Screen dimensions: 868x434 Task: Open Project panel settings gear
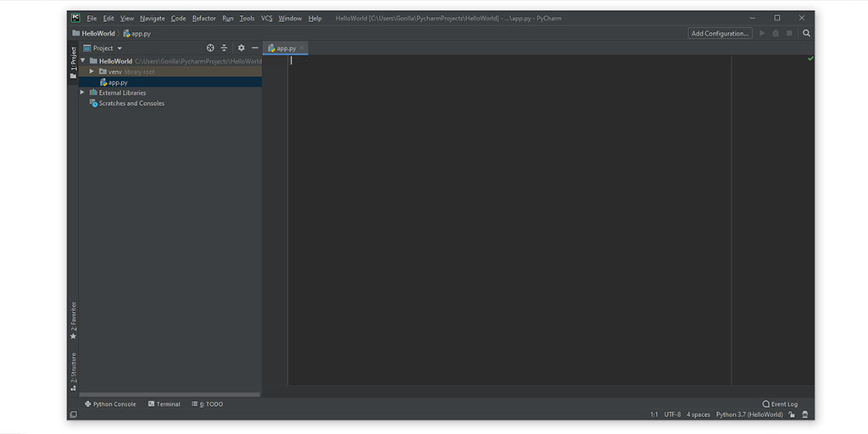[x=242, y=48]
